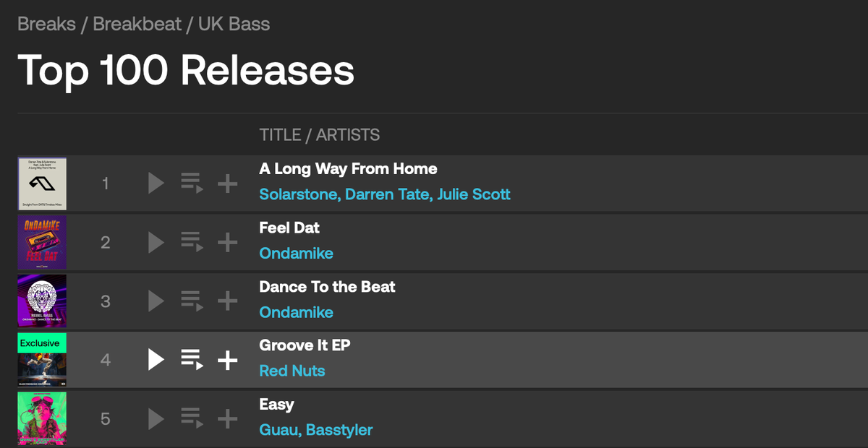Play the Easy release by Guau
868x448 pixels.
(156, 418)
